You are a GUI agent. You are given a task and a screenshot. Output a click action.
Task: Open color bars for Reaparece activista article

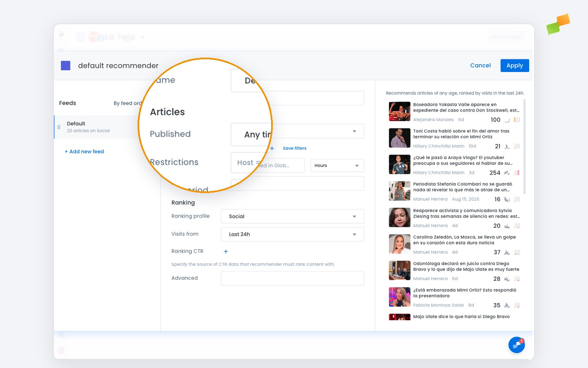click(517, 226)
